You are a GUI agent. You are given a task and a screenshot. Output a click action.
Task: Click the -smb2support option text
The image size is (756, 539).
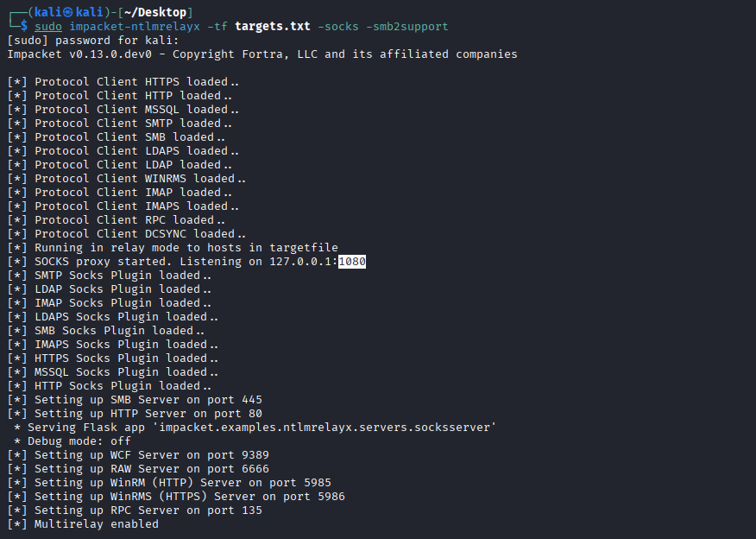point(407,26)
